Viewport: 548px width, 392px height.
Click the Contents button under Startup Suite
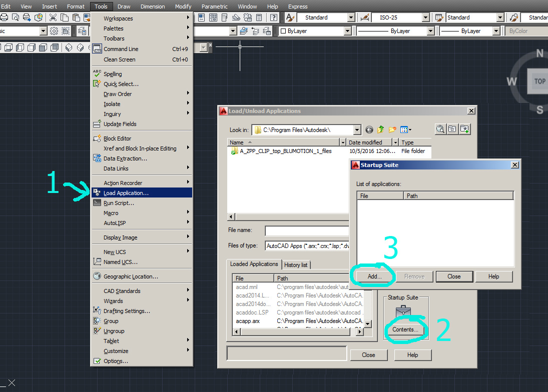click(x=405, y=329)
